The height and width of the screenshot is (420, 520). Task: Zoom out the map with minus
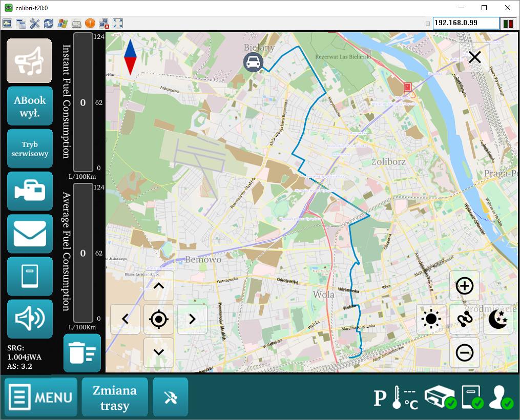click(x=465, y=352)
